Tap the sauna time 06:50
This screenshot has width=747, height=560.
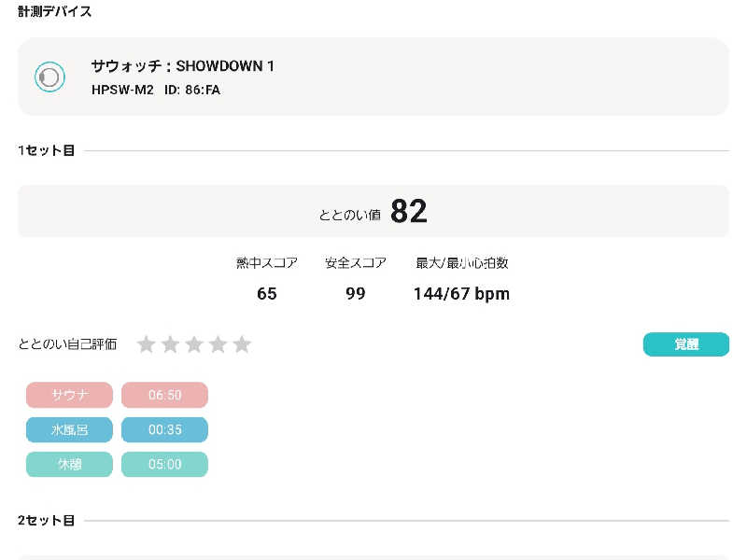coord(164,395)
